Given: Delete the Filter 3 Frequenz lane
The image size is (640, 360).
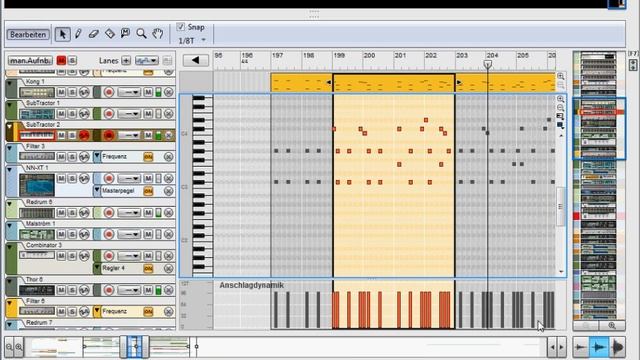Looking at the screenshot, I should click(168, 157).
